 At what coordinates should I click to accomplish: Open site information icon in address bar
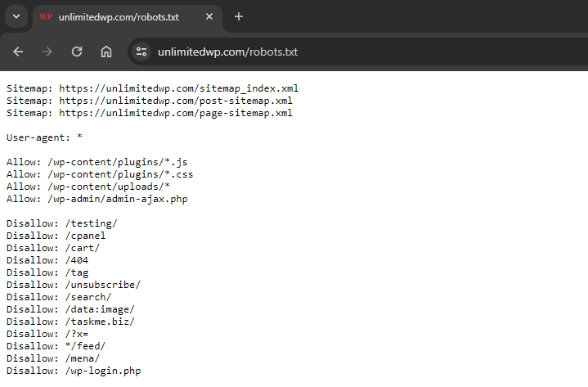click(141, 52)
